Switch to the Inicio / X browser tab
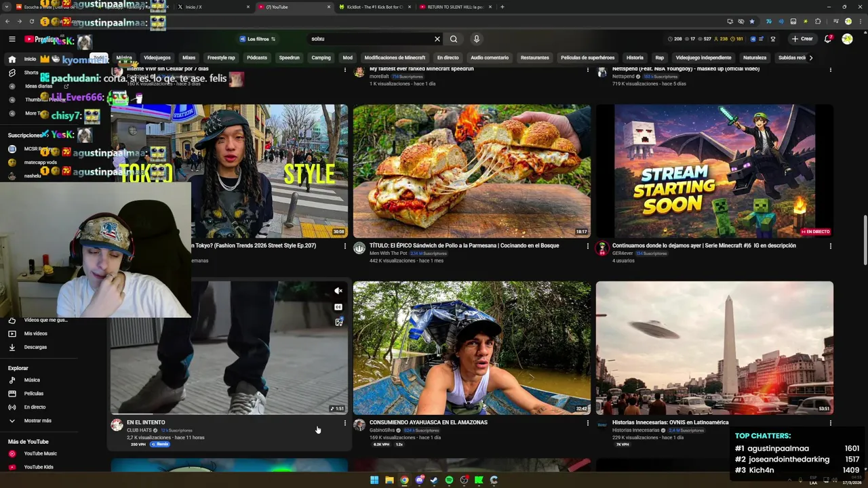This screenshot has height=488, width=868. pyautogui.click(x=214, y=7)
